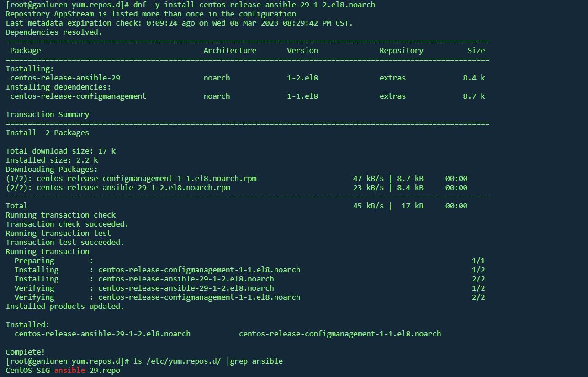Click 'Transaction test succeeded.' line
The width and height of the screenshot is (588, 377).
point(65,242)
